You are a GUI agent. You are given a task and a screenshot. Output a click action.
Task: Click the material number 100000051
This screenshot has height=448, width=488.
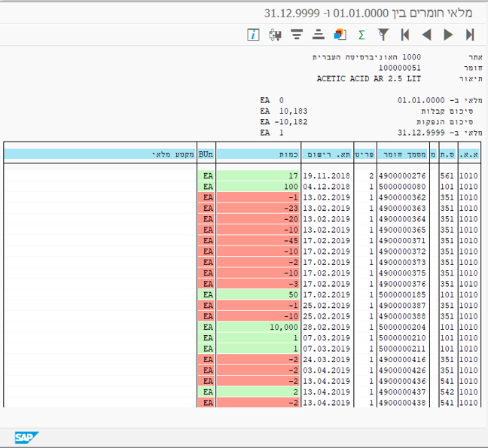tap(400, 68)
